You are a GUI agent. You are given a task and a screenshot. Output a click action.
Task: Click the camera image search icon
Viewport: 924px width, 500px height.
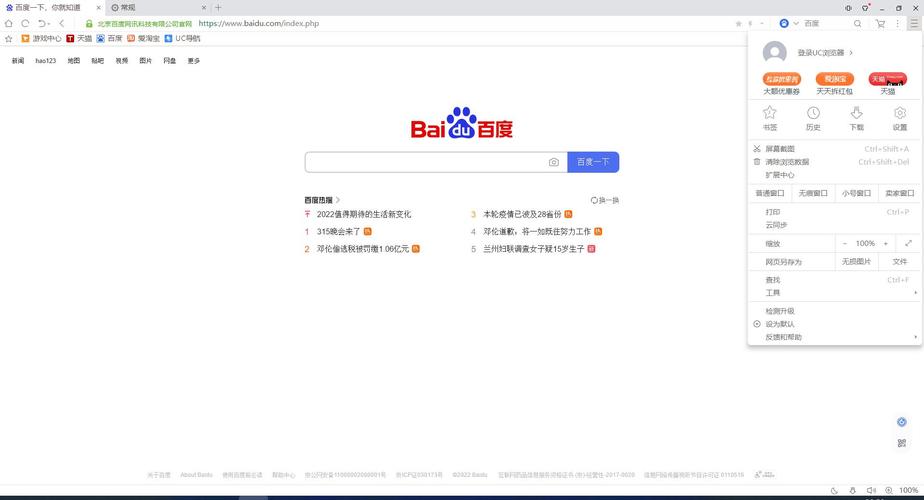[x=553, y=162]
